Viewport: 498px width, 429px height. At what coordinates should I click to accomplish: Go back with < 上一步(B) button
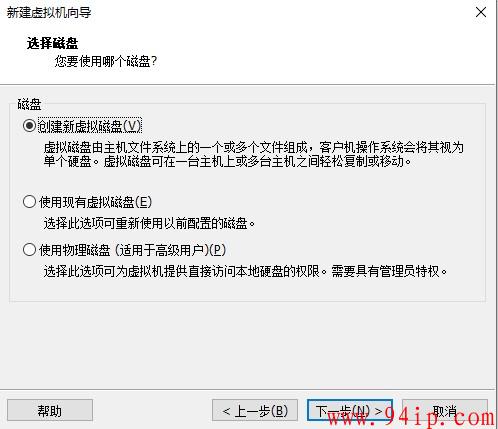click(x=255, y=410)
